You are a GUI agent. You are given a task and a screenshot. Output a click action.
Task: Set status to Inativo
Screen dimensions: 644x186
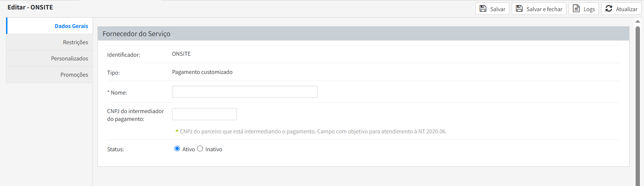200,149
